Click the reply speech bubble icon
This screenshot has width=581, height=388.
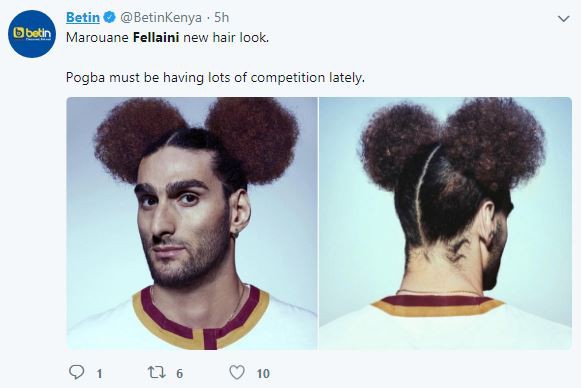click(77, 372)
